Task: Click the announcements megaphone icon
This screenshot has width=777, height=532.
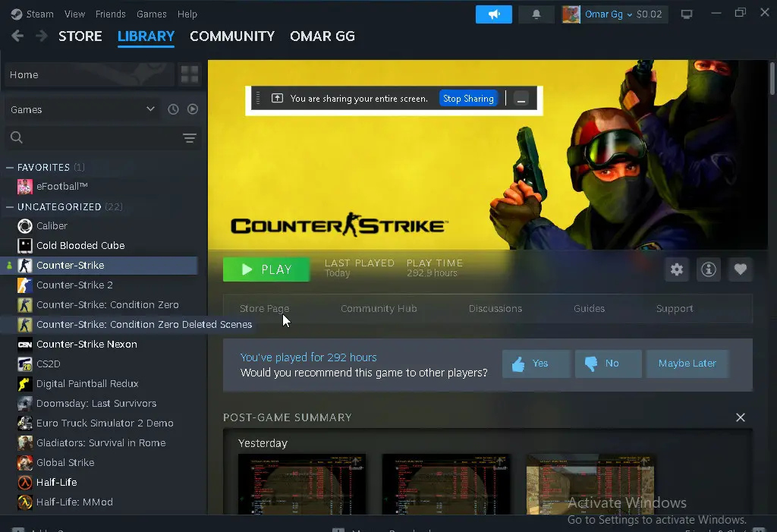Action: pyautogui.click(x=493, y=14)
